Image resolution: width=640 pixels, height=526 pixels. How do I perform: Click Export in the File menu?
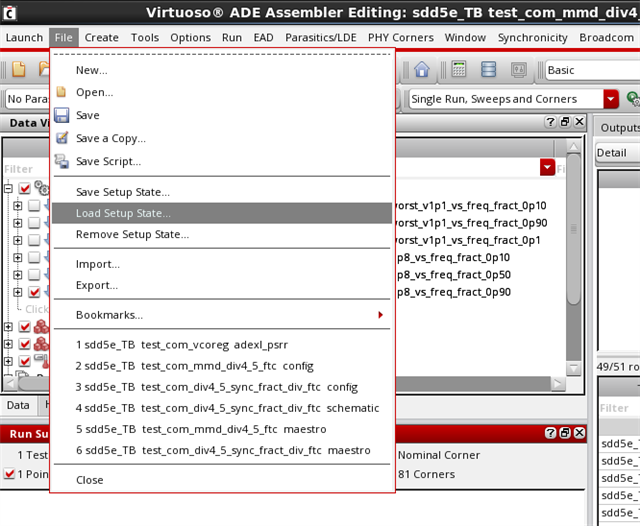click(222, 285)
